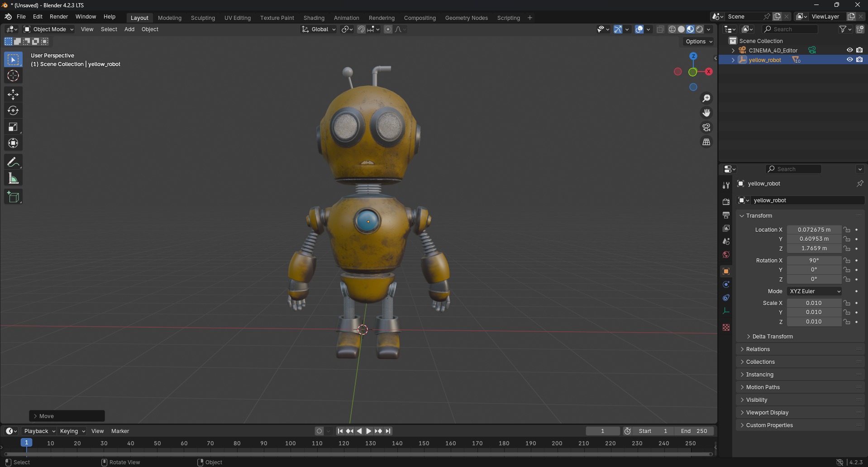The image size is (868, 467).
Task: Toggle X-ray display
Action: (x=660, y=29)
